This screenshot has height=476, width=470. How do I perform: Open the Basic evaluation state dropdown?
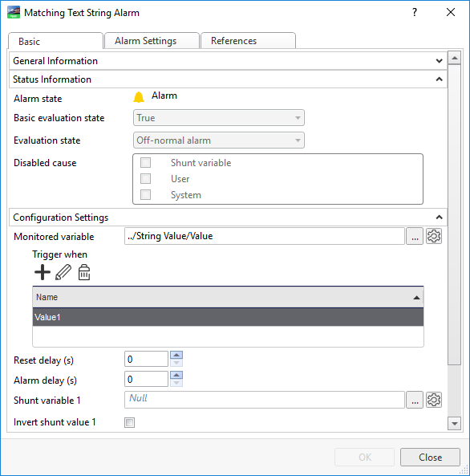tap(218, 118)
